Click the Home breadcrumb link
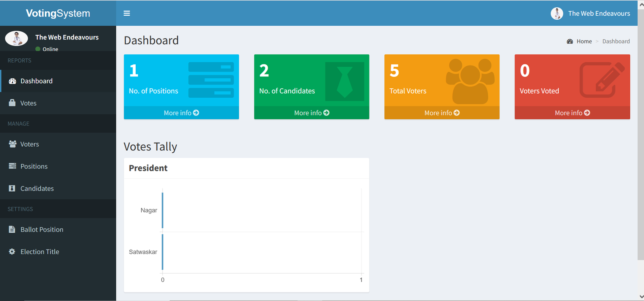Viewport: 644px width, 301px height. point(584,41)
